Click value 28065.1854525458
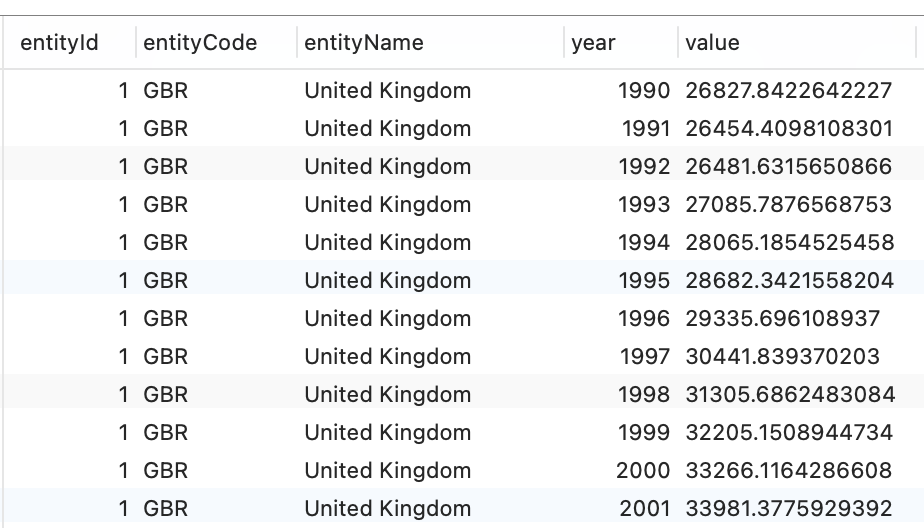 790,243
